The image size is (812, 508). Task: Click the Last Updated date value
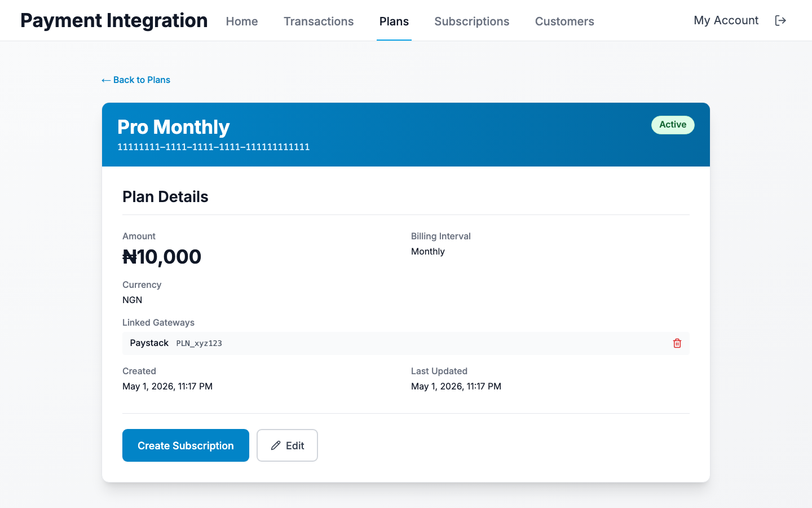[x=456, y=386]
